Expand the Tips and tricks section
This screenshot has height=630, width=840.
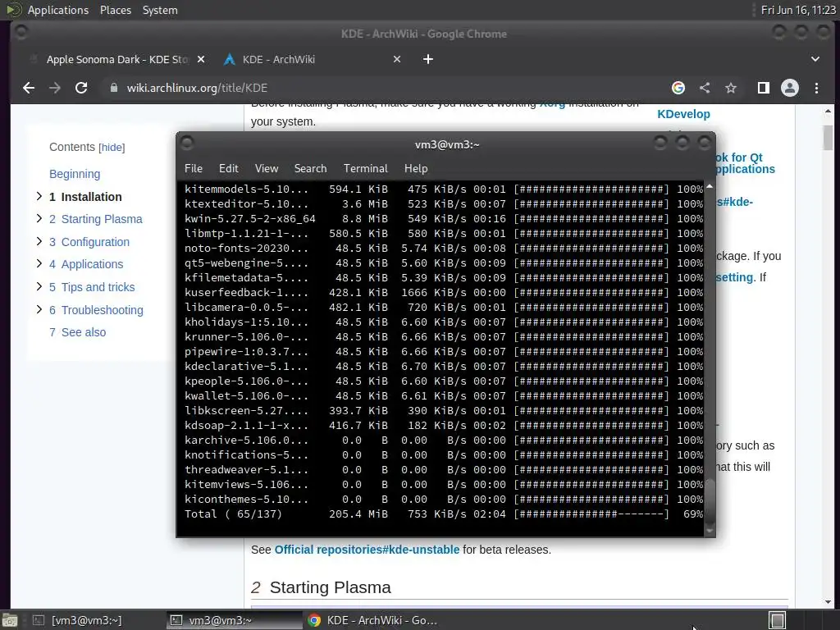point(39,286)
